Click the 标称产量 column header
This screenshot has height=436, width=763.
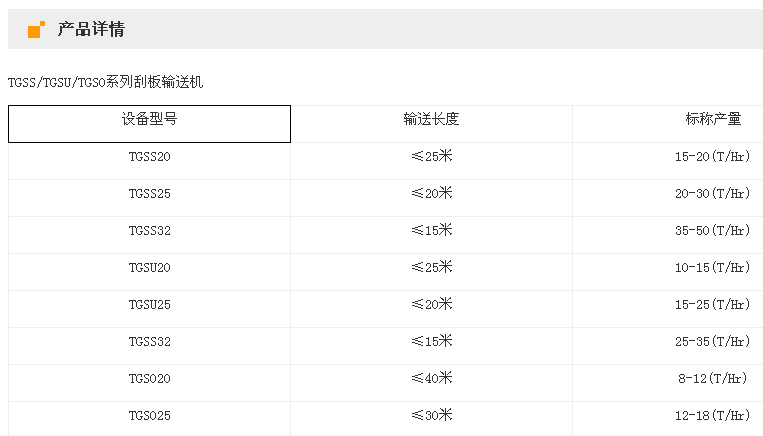713,119
